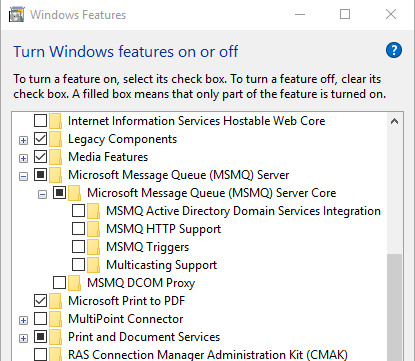415x361 pixels.
Task: Uncheck the Microsoft Print to PDF checkbox
Action: [x=40, y=301]
